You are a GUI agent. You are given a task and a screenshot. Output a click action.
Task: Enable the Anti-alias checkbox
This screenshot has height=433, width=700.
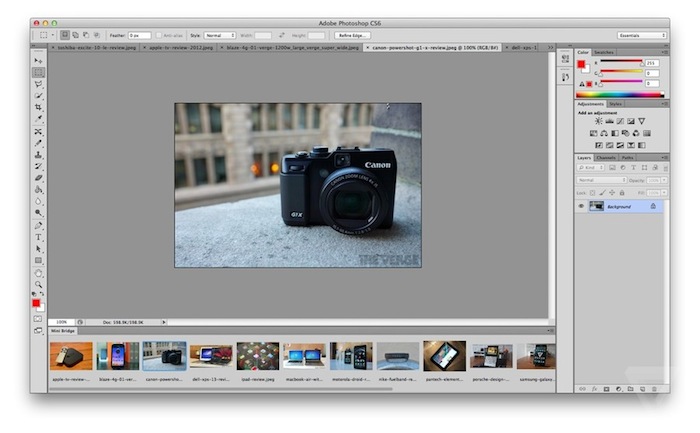click(160, 35)
